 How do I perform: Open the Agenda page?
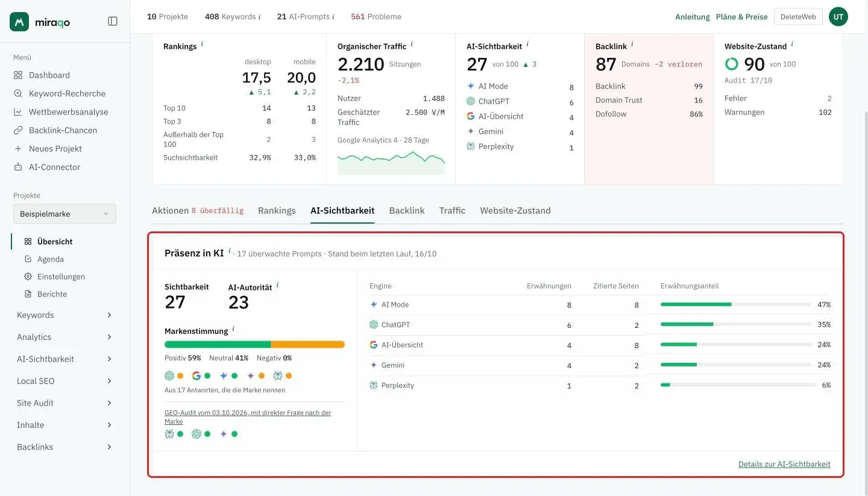[x=44, y=259]
